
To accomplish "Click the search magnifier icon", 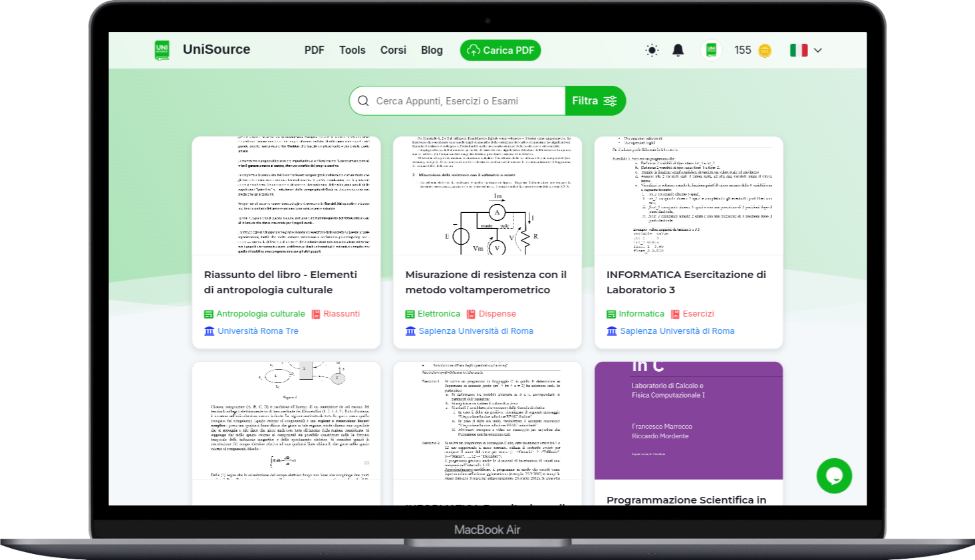I will click(x=363, y=101).
